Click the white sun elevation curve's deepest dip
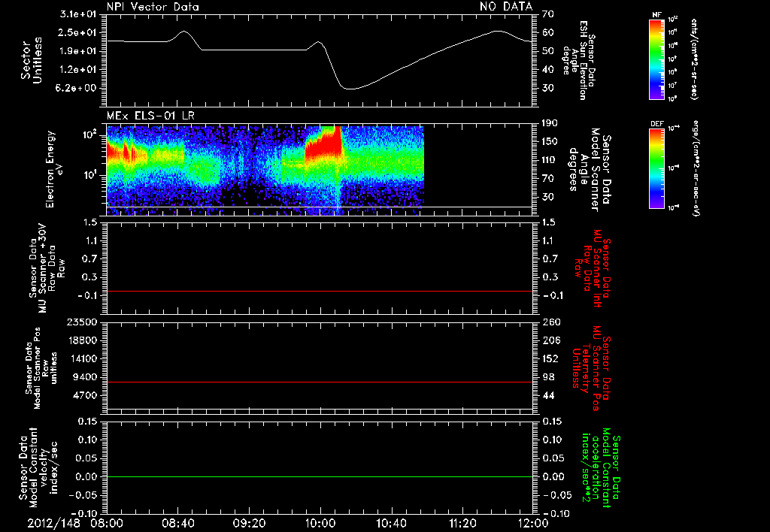This screenshot has height=532, width=770. click(350, 89)
